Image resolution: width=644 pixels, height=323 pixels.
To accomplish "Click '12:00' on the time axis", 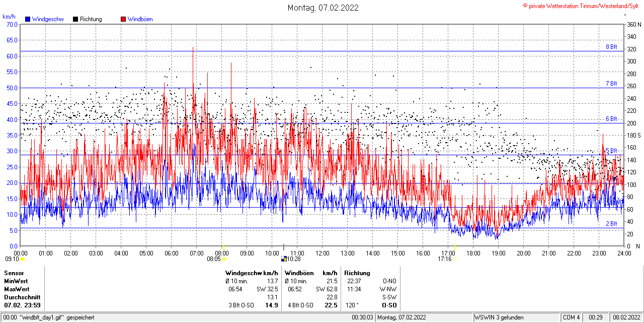I will (x=323, y=253).
